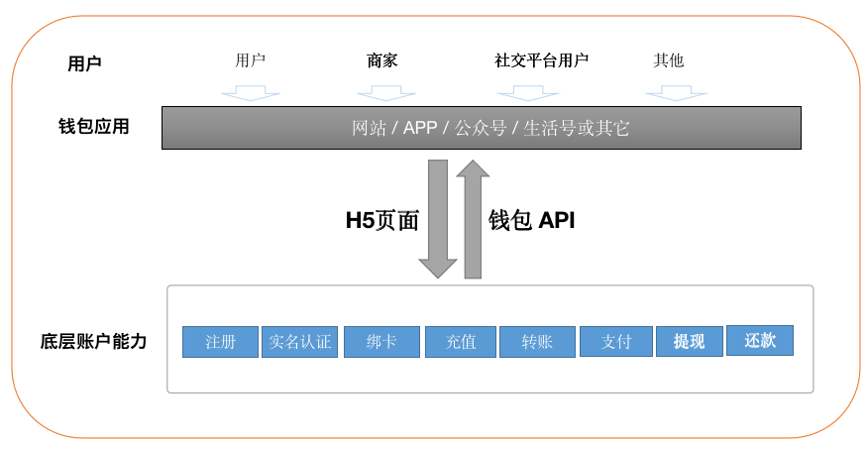868x449 pixels.
Task: Click the thin 用户 label next to 商家
Action: tap(251, 59)
